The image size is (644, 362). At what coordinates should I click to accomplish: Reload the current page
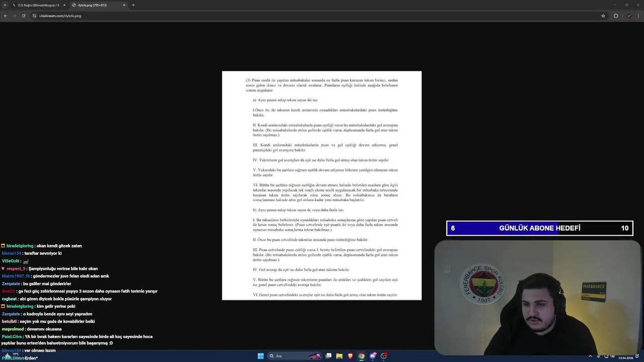tap(23, 16)
